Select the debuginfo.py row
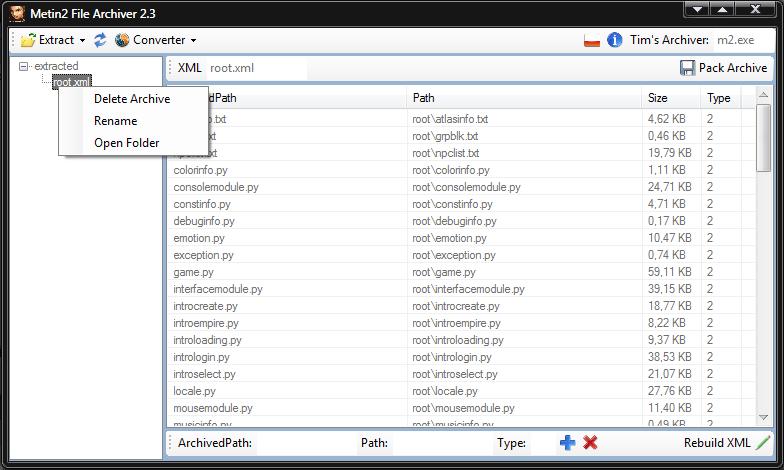This screenshot has width=784, height=470. click(x=460, y=221)
